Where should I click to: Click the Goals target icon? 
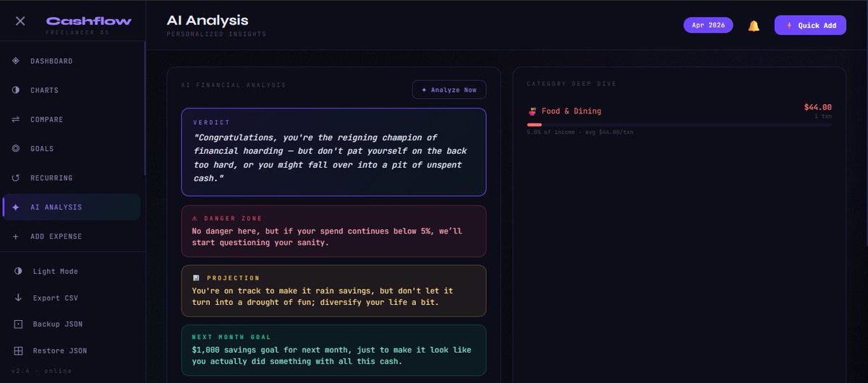(16, 149)
